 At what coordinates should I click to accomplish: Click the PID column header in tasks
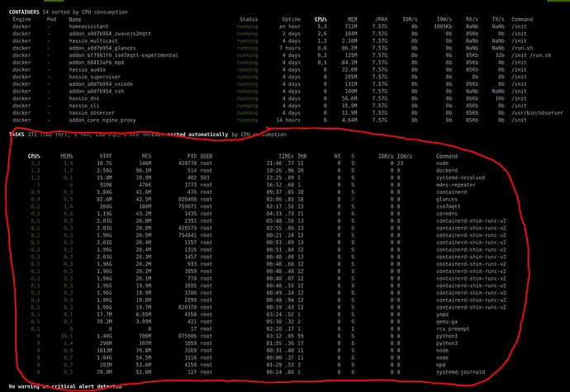tap(191, 155)
